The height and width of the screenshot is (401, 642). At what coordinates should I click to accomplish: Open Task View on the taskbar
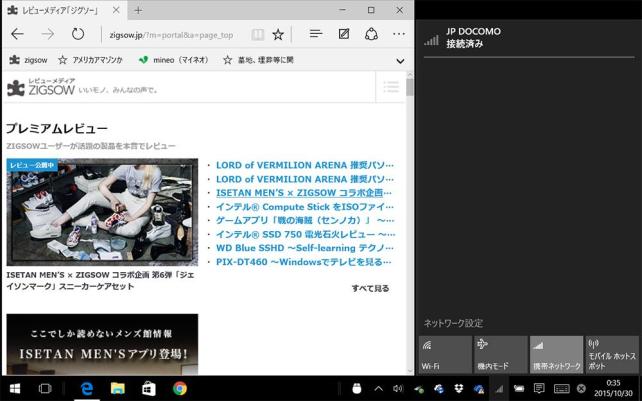(45, 388)
